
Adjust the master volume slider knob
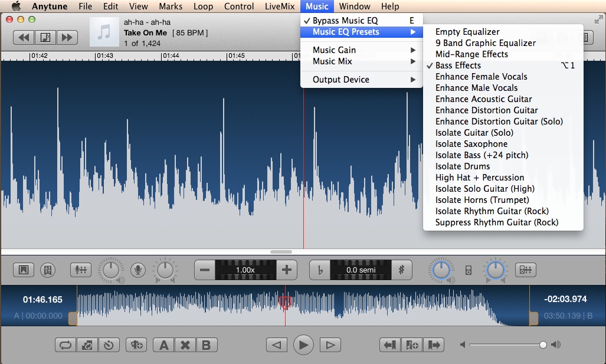click(x=543, y=345)
